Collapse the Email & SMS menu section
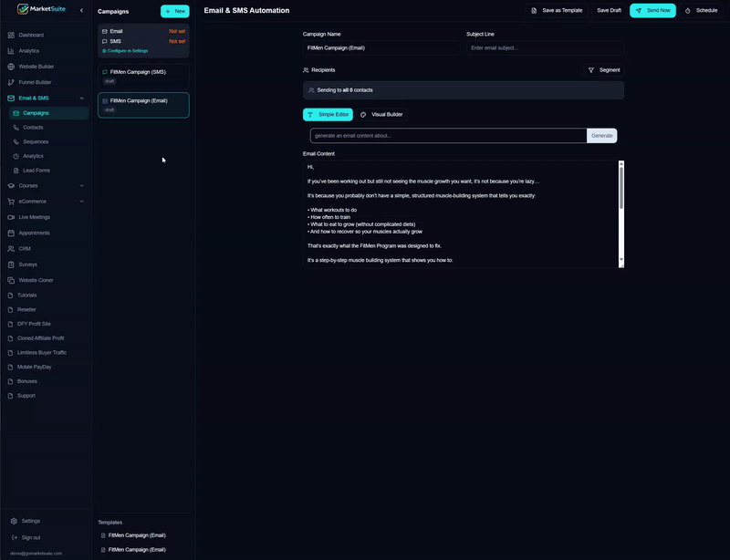Screen dimensions: 730x560 click(x=81, y=98)
